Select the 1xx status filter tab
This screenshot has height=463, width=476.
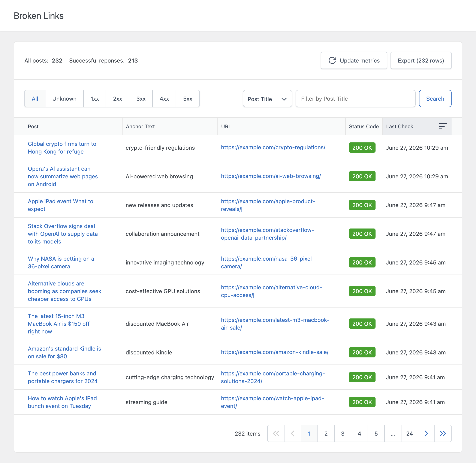tap(95, 99)
